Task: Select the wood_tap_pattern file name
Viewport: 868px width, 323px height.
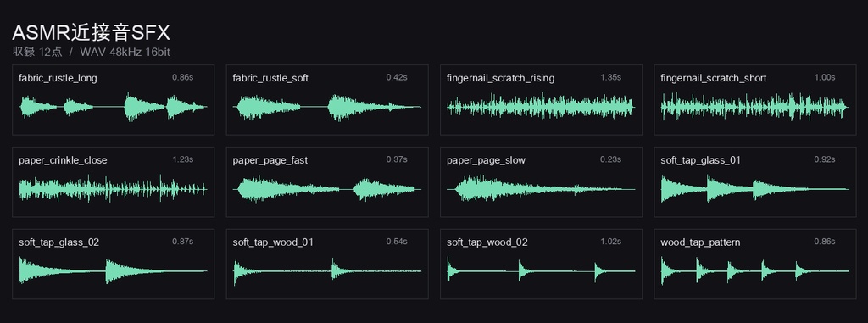Action: click(700, 242)
